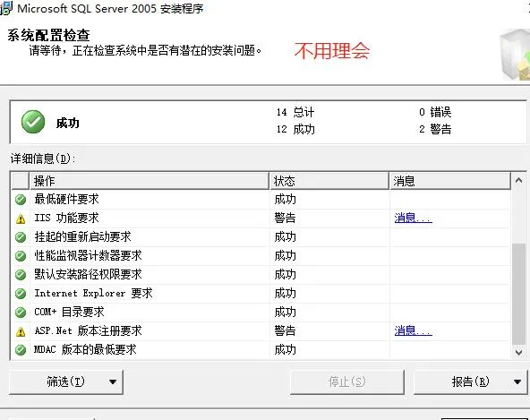The height and width of the screenshot is (420, 530).
Task: Select the 最低硬件要求 row text
Action: pos(66,199)
